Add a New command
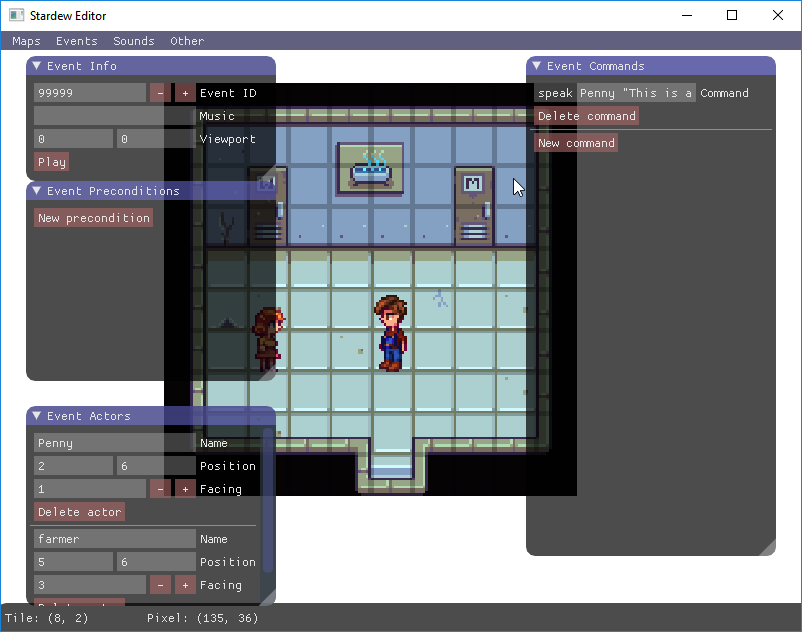The width and height of the screenshot is (802, 632). [576, 143]
